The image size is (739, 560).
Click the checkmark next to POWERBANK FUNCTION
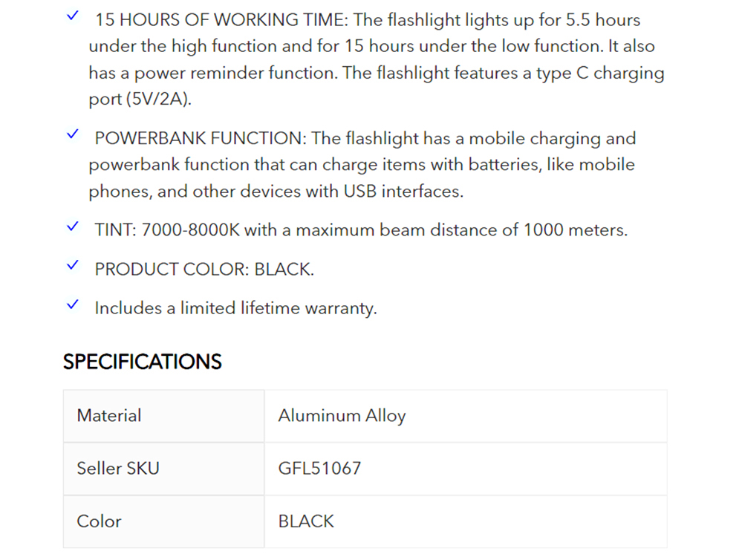tap(73, 135)
